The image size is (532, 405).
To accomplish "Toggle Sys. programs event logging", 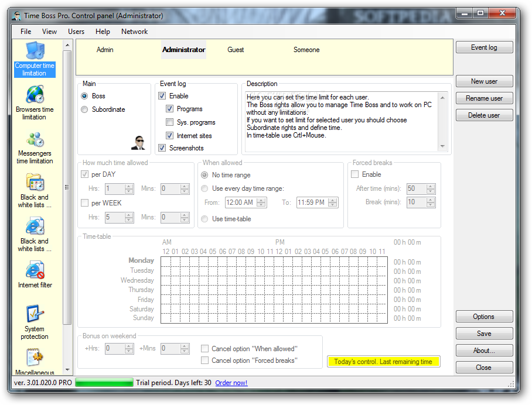I will click(169, 122).
